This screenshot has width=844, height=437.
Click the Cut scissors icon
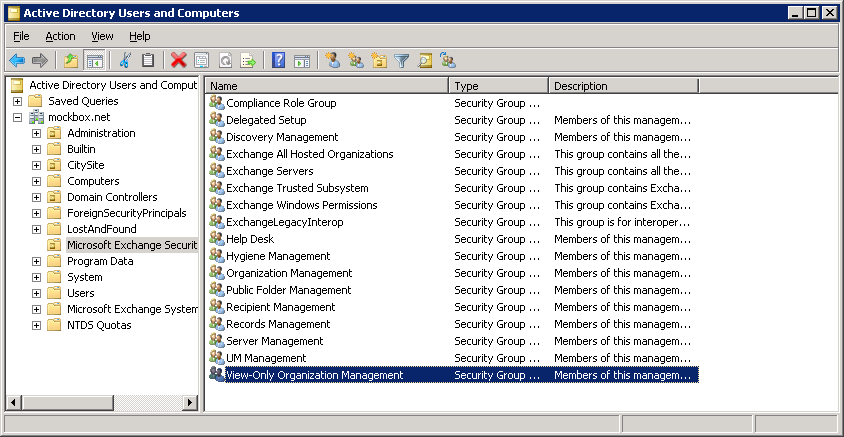[125, 60]
